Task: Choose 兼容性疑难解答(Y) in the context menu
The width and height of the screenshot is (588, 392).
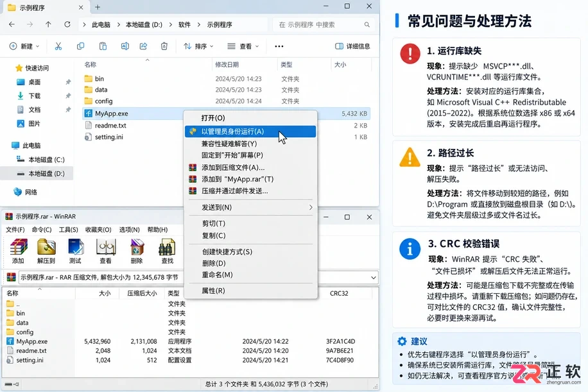Action: click(x=250, y=144)
